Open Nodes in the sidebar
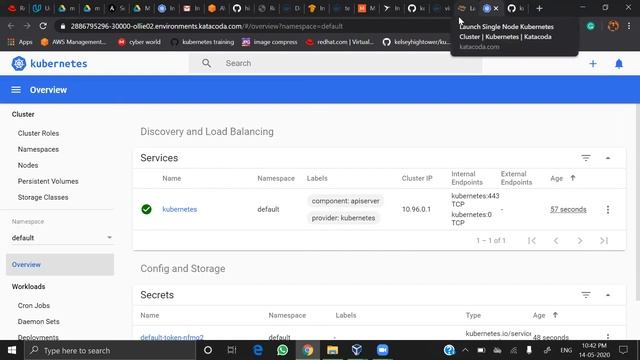This screenshot has height=360, width=640. (x=28, y=165)
